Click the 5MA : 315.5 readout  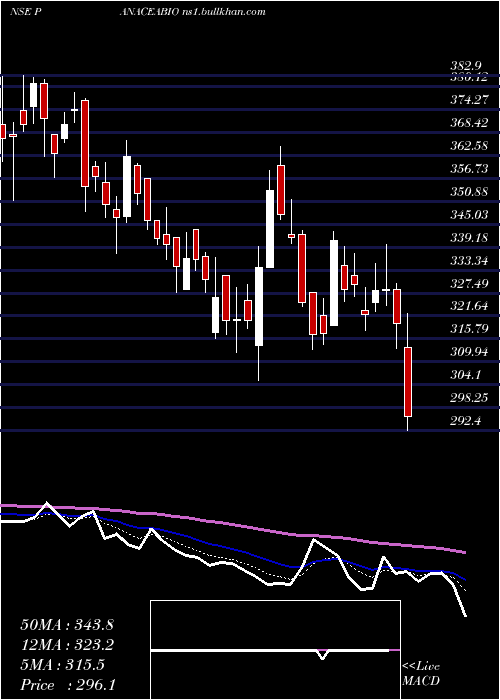click(x=62, y=665)
